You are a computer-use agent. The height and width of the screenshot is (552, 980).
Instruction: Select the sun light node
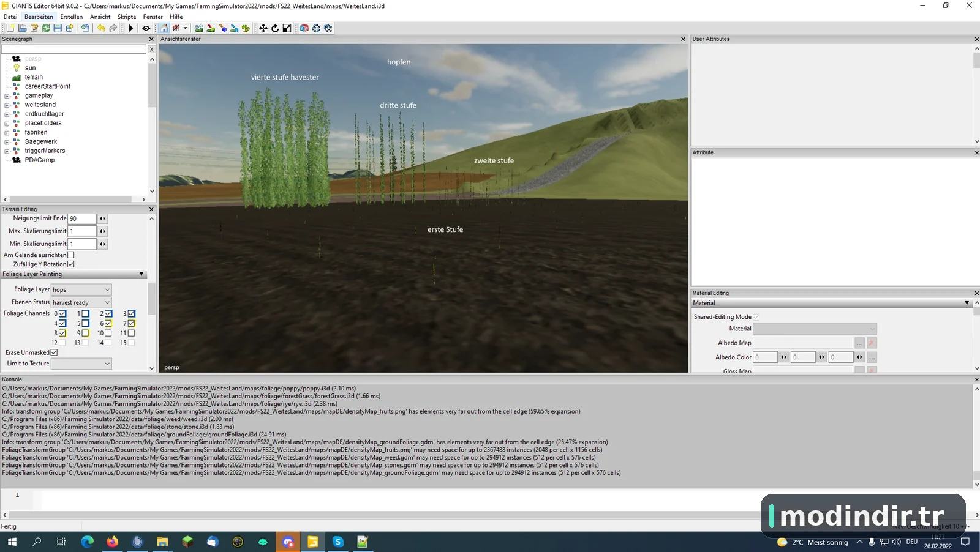30,68
